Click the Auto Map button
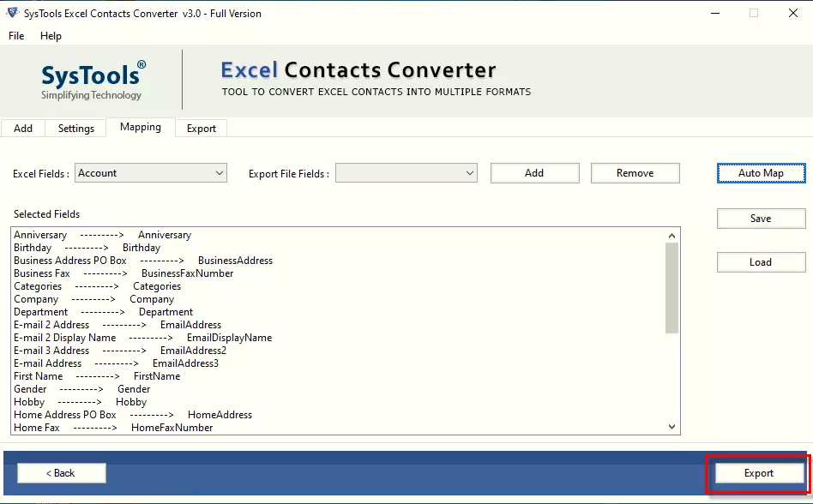The width and height of the screenshot is (813, 504). 761,173
